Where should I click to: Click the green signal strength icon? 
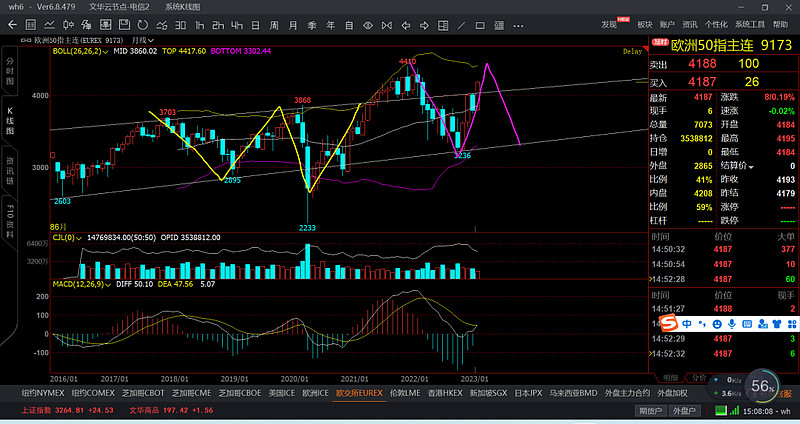click(734, 410)
